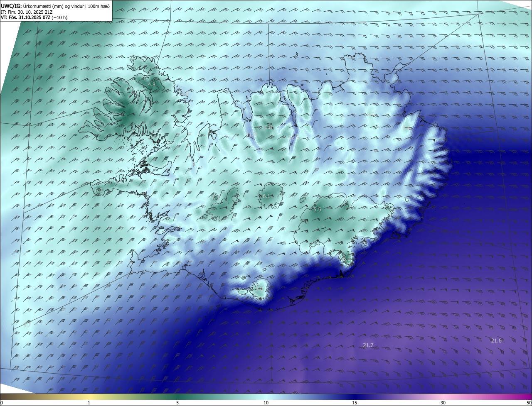Click the '10' tick label on the colorbar
Screen dimensions: 532x406
266,403
